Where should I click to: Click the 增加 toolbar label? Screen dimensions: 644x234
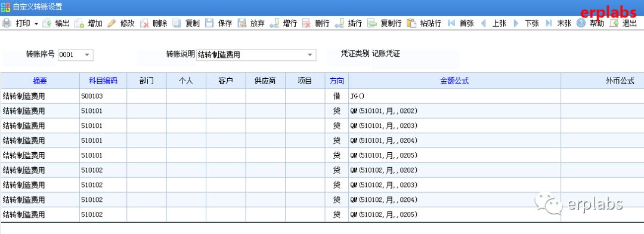click(x=95, y=24)
